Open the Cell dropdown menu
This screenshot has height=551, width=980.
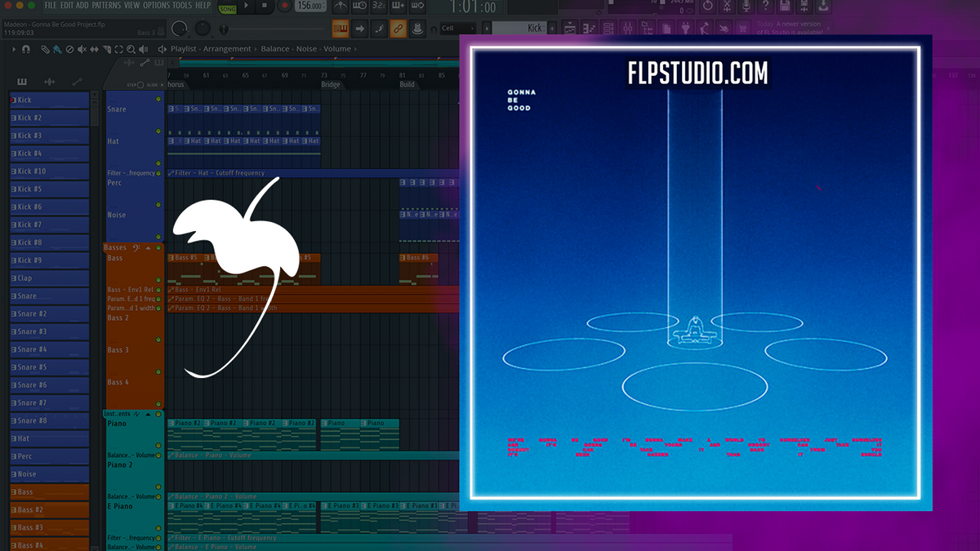coord(457,28)
